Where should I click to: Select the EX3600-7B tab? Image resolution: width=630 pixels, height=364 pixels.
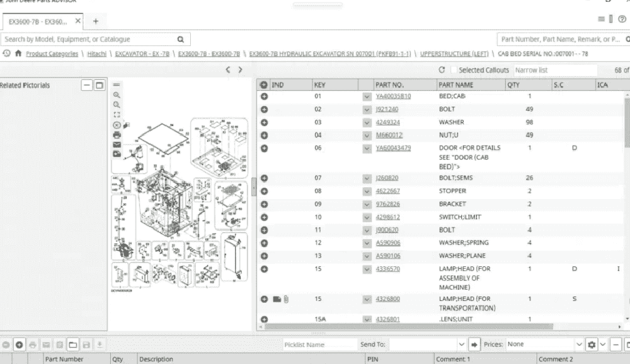coord(38,21)
